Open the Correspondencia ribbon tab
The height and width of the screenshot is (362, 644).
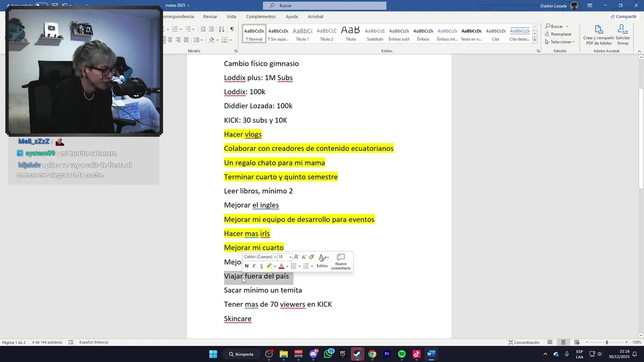click(x=179, y=17)
